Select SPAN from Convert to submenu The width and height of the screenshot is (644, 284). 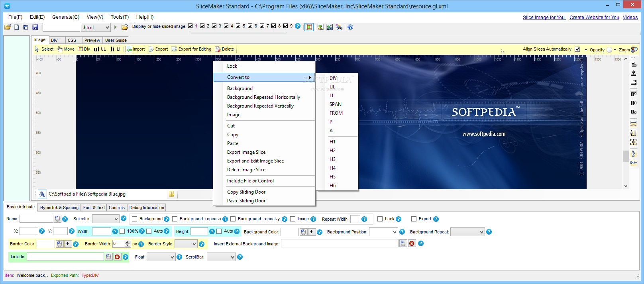[336, 104]
